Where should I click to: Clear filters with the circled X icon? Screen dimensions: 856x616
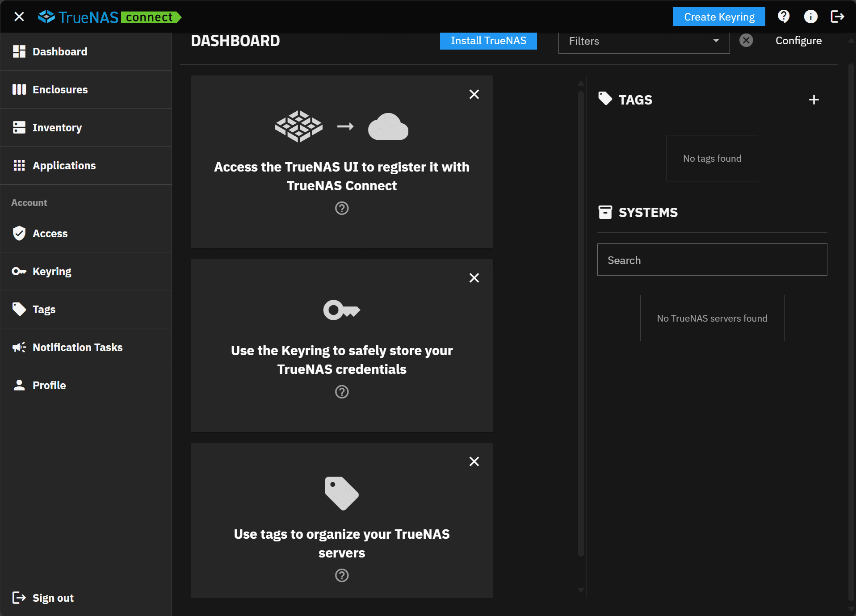click(746, 40)
